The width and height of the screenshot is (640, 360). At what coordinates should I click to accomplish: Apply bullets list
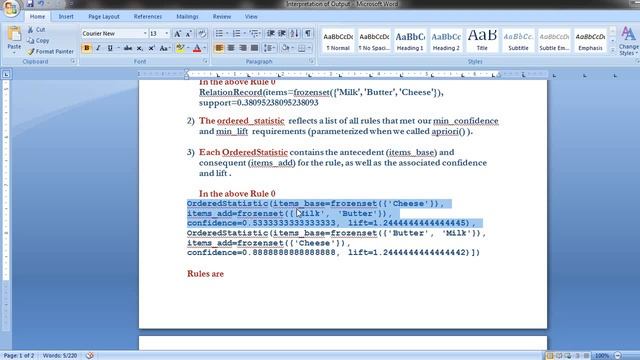(x=219, y=33)
